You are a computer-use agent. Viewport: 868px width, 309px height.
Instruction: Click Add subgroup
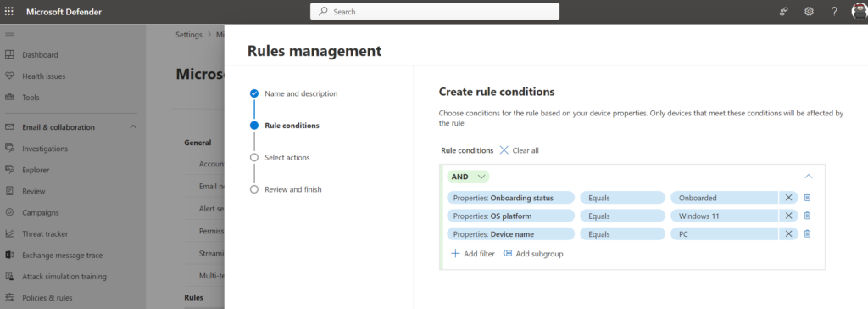point(533,254)
